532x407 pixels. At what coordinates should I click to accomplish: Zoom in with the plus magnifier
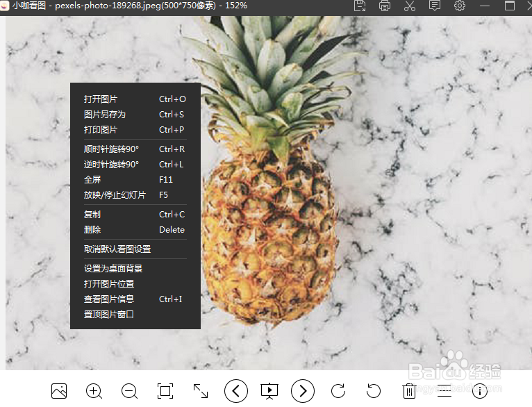point(94,391)
